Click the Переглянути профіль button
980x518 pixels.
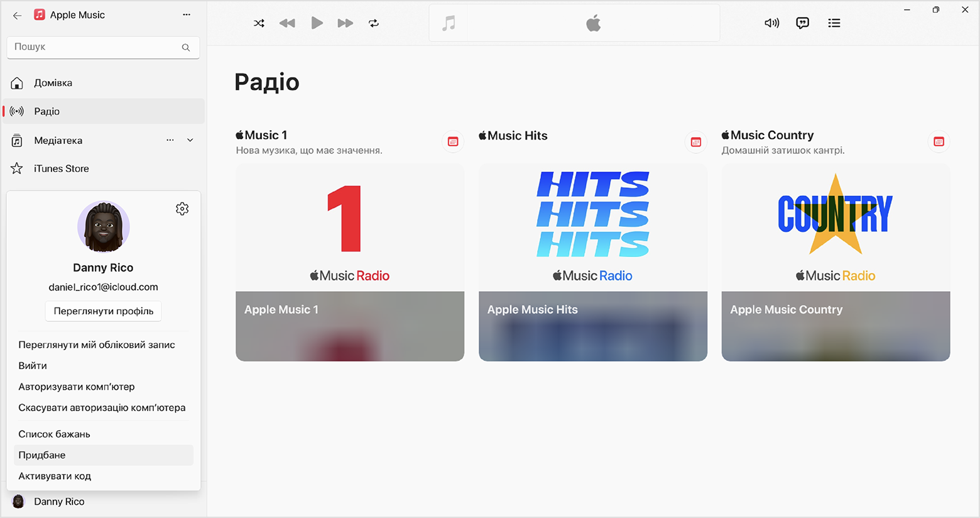click(x=104, y=311)
